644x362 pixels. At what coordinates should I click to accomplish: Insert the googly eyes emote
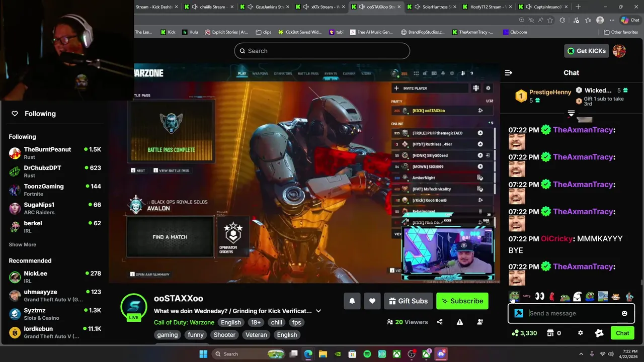coord(539,296)
